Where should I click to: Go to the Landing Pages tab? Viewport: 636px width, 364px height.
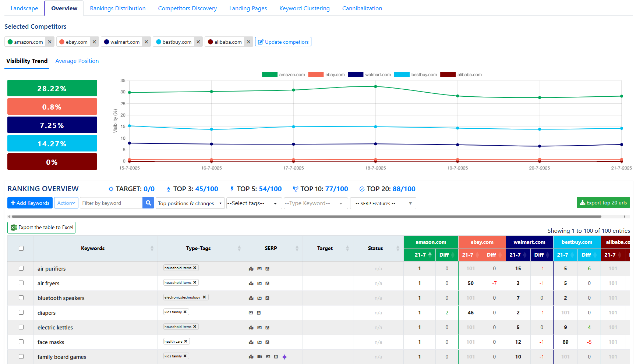click(248, 8)
